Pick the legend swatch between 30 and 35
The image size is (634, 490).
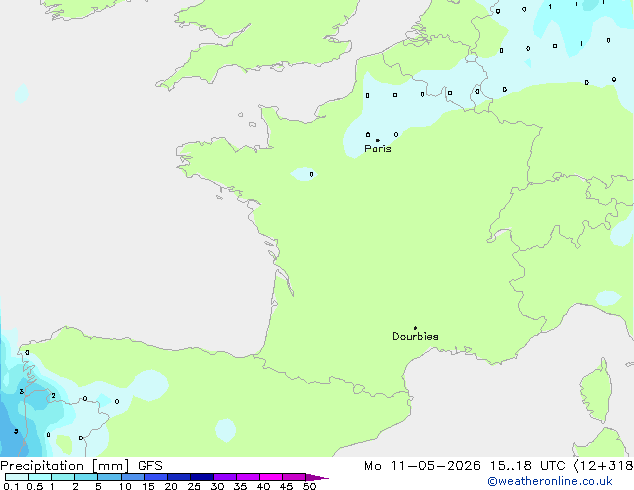tap(225, 477)
